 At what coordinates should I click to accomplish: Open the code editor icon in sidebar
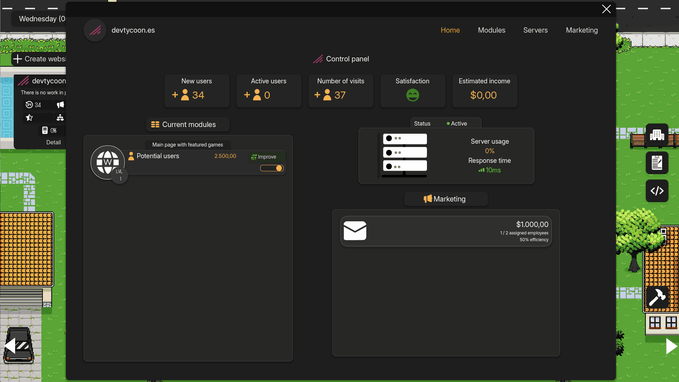(657, 191)
